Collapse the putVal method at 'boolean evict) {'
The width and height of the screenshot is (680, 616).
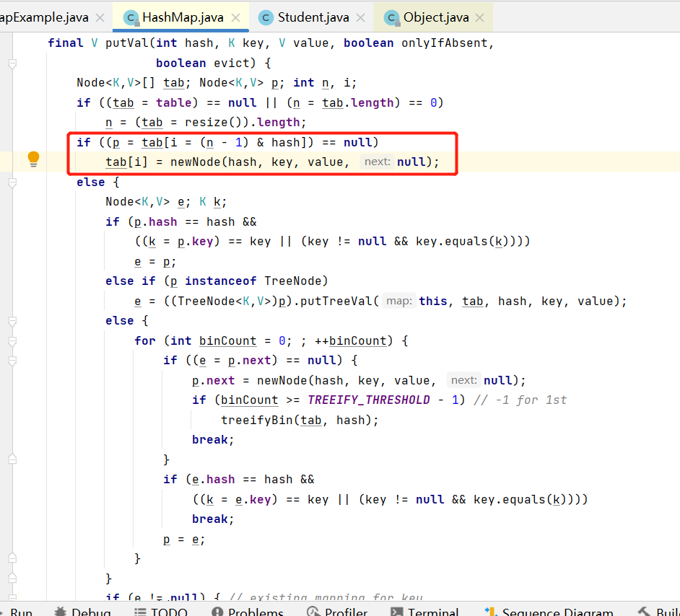[12, 63]
